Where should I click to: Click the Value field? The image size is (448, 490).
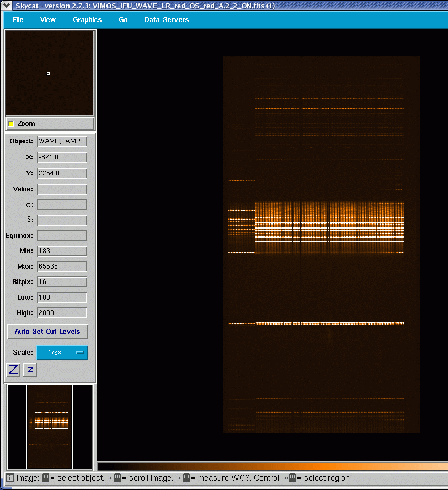pyautogui.click(x=62, y=189)
